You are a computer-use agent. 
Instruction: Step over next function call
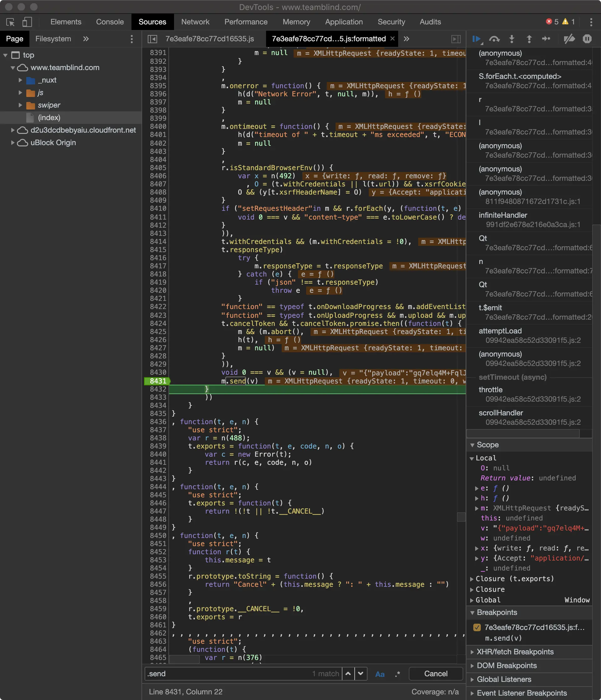click(494, 39)
